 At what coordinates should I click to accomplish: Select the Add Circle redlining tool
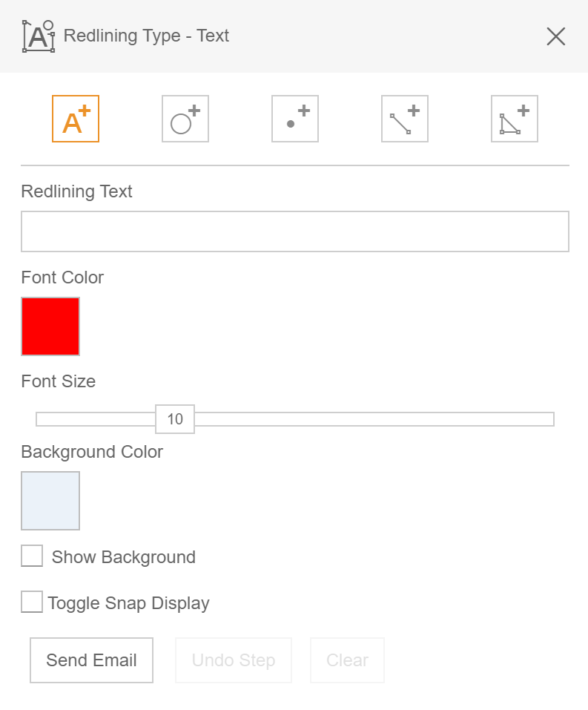click(x=185, y=119)
